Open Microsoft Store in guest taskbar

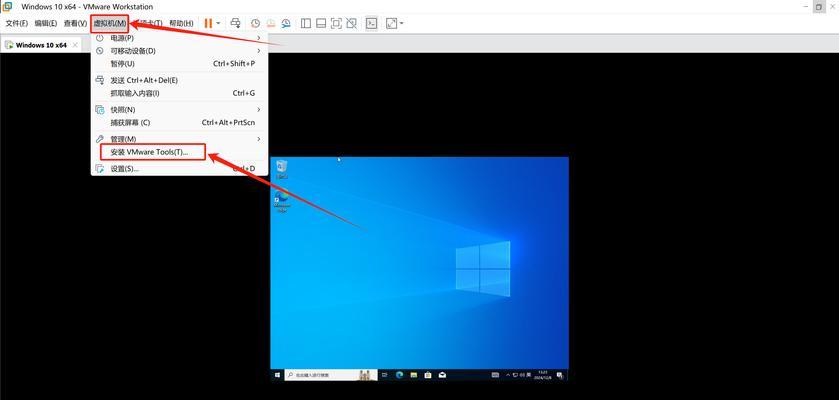428,375
